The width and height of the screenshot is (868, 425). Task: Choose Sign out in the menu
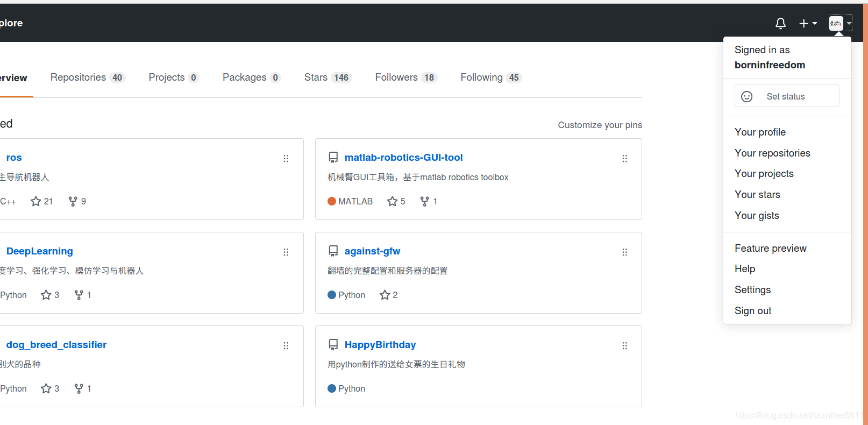coord(753,310)
